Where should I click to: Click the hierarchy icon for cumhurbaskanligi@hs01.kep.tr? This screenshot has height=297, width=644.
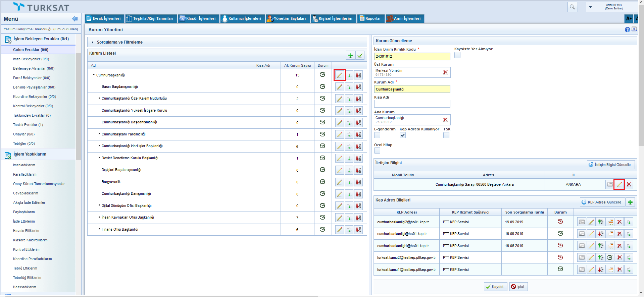pyautogui.click(x=629, y=234)
